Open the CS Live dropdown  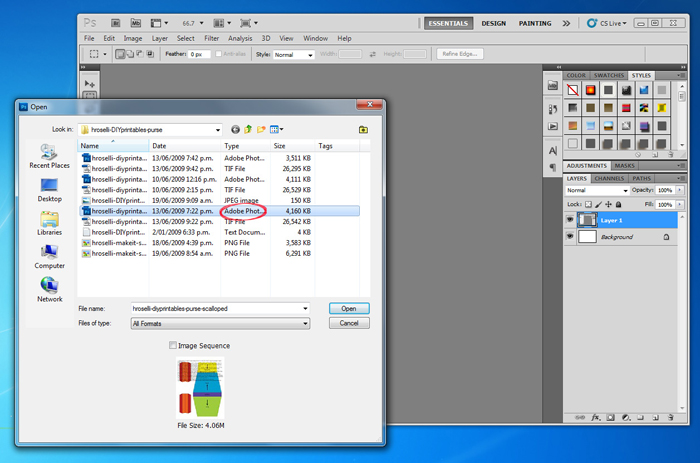[607, 23]
